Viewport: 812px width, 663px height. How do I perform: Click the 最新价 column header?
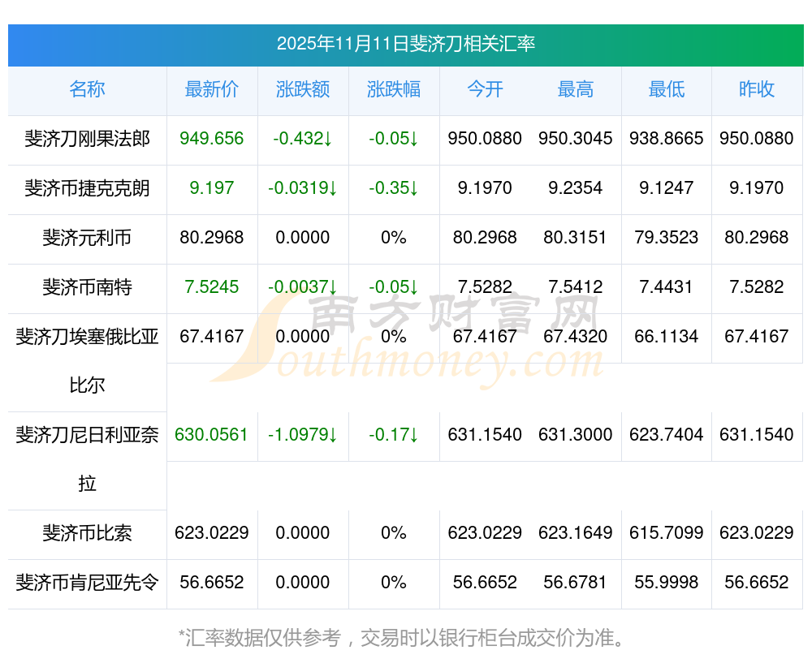211,89
